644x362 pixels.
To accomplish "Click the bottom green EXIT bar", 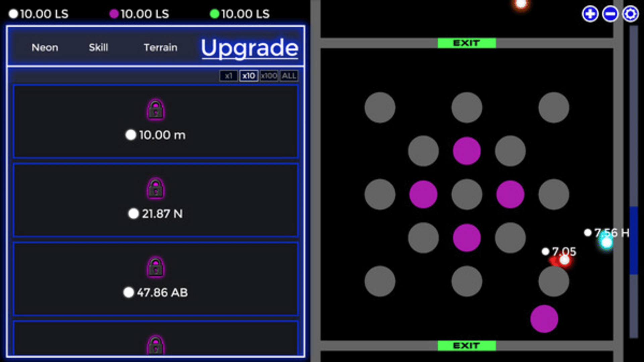I will [466, 346].
